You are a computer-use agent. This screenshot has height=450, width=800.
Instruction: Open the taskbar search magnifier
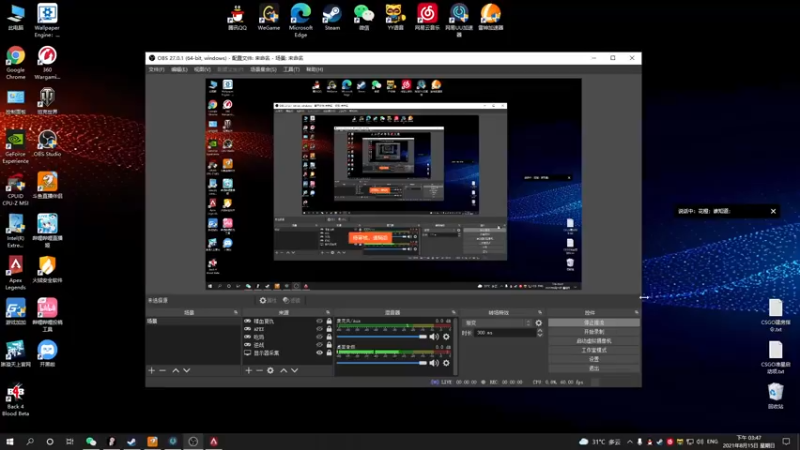tap(30, 441)
